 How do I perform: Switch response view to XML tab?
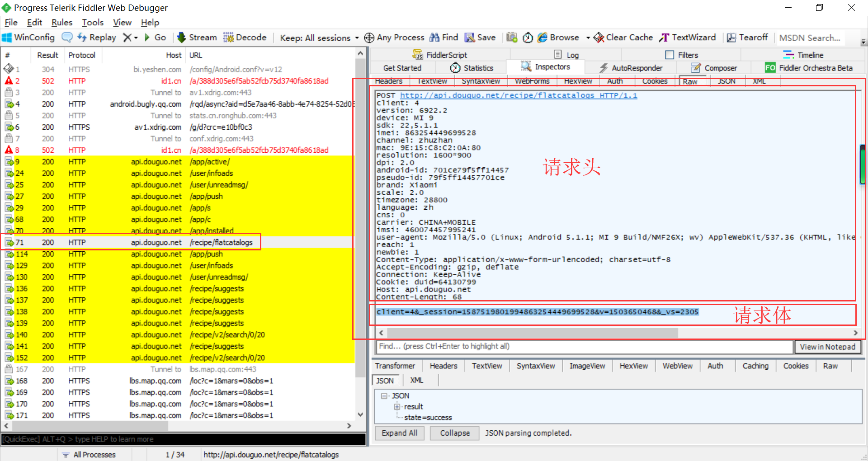pos(417,381)
